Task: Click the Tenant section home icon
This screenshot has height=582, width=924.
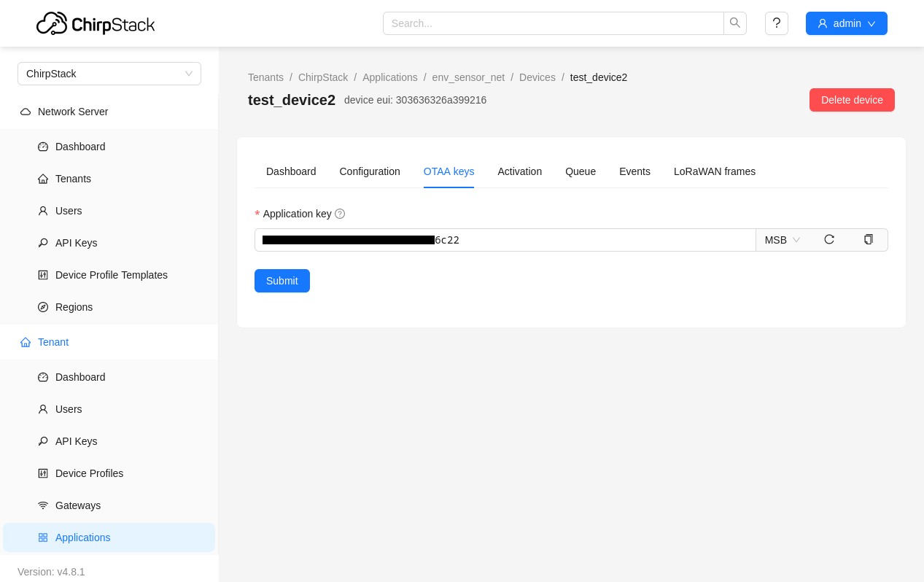Action: pos(26,342)
